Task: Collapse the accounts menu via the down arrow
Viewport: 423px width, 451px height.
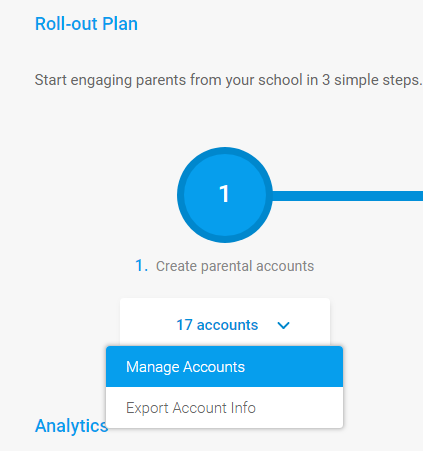Action: click(283, 325)
